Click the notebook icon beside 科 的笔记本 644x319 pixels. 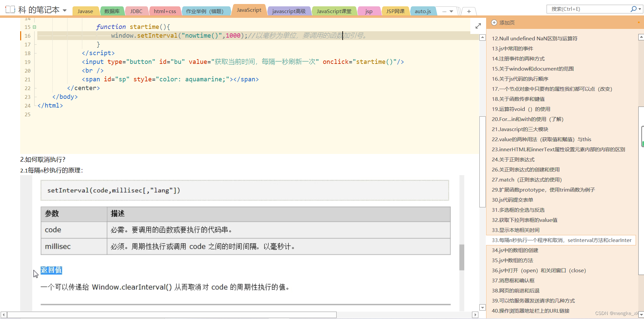click(x=10, y=9)
